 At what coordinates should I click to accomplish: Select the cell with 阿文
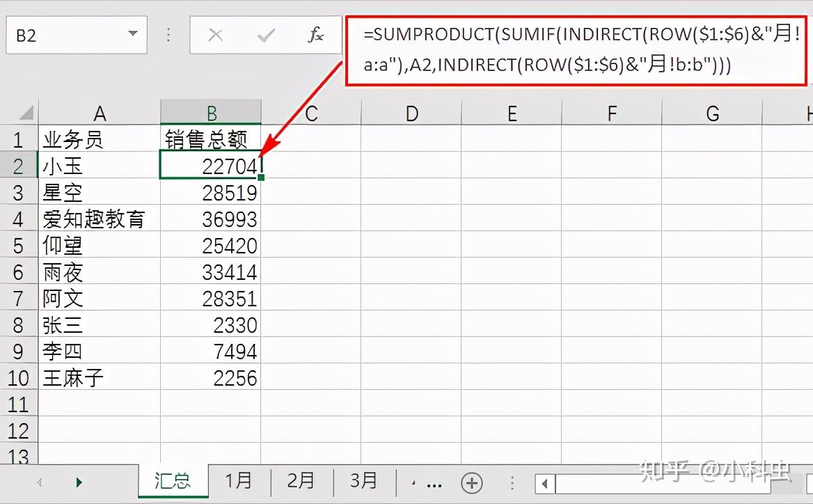100,298
